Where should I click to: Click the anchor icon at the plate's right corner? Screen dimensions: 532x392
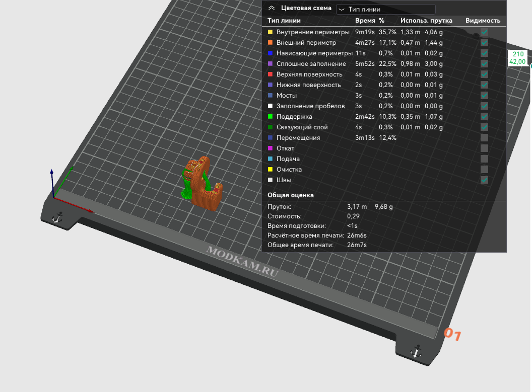coord(416,351)
